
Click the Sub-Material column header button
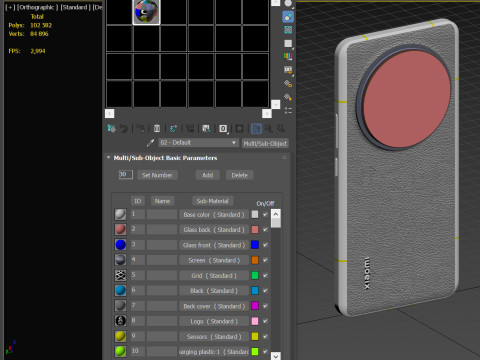212,201
